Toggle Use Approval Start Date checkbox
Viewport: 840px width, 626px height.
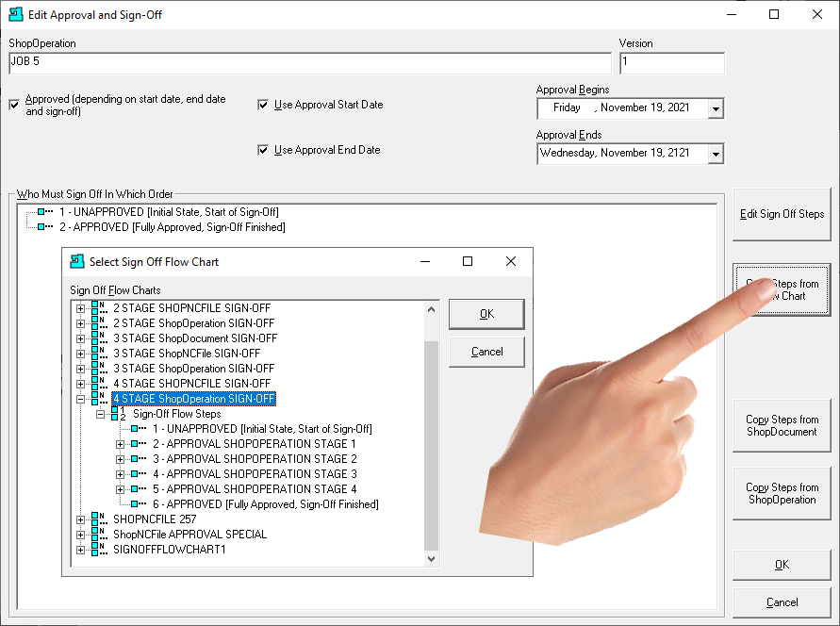tap(263, 105)
